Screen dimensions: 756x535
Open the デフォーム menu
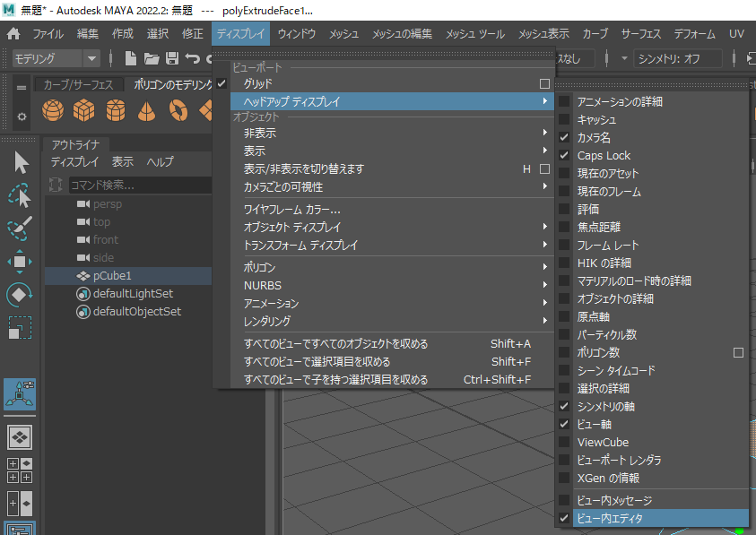[x=694, y=34]
